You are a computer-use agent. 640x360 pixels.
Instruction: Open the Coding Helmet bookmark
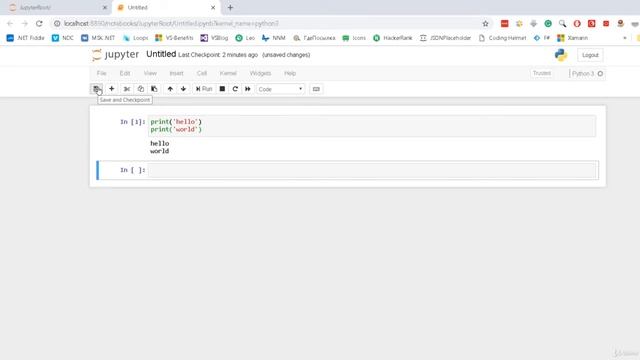pyautogui.click(x=503, y=38)
